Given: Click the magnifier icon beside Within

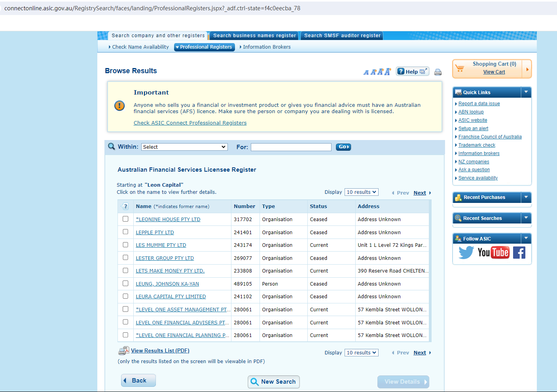Looking at the screenshot, I should tap(112, 146).
